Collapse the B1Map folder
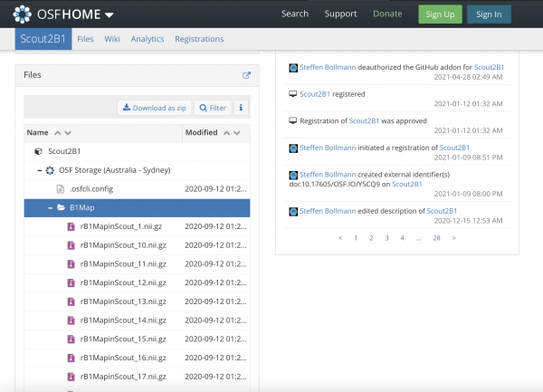The width and height of the screenshot is (543, 392). (50, 207)
